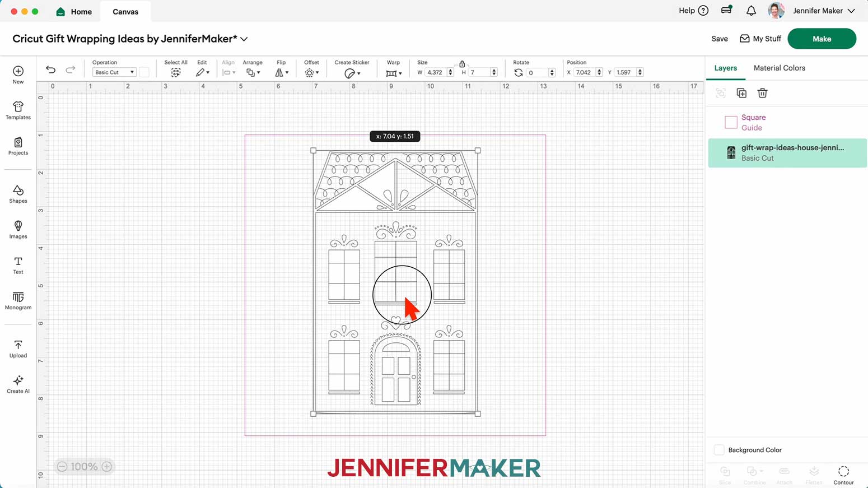The image size is (868, 488).
Task: Click the Y position stepper arrows
Action: (640, 72)
